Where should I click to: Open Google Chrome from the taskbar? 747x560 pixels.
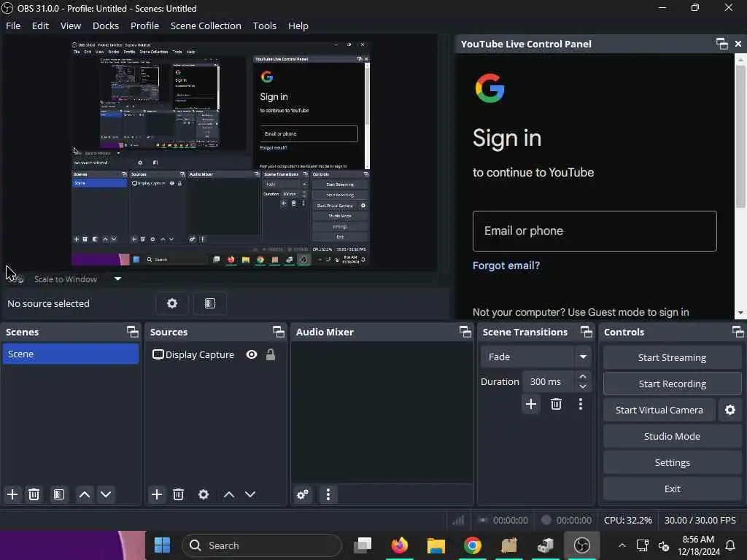(472, 545)
